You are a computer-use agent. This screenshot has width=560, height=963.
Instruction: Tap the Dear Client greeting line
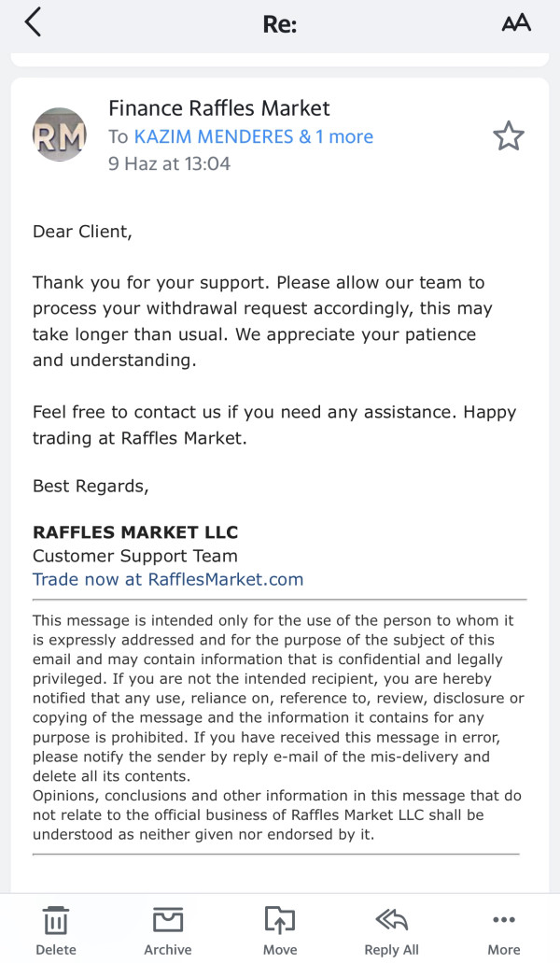click(x=82, y=232)
